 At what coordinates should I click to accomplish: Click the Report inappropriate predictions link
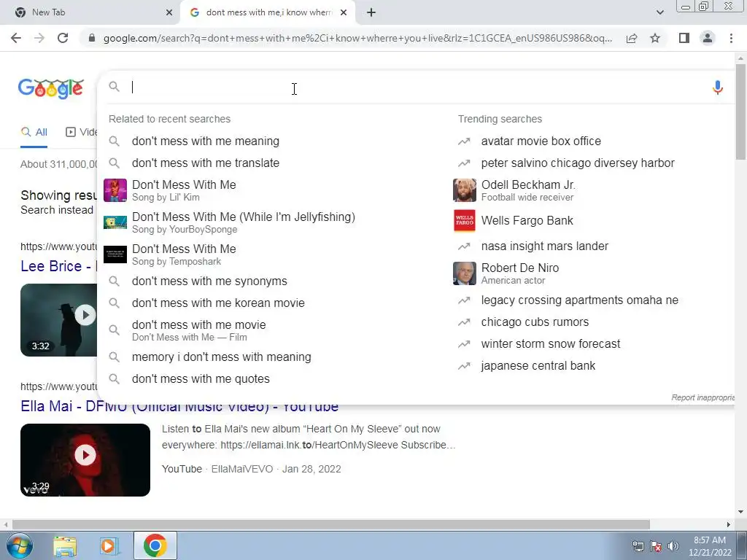point(703,397)
